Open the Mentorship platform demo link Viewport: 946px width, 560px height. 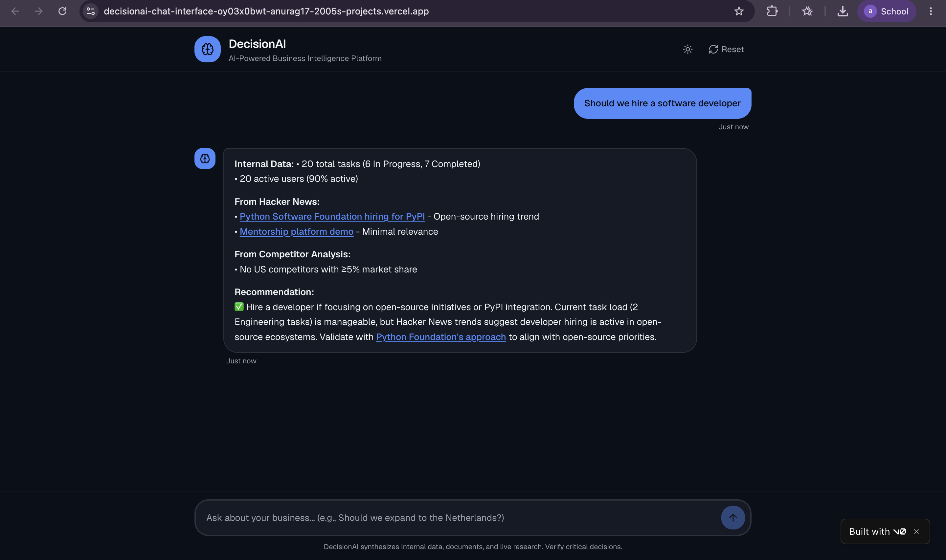click(x=296, y=232)
